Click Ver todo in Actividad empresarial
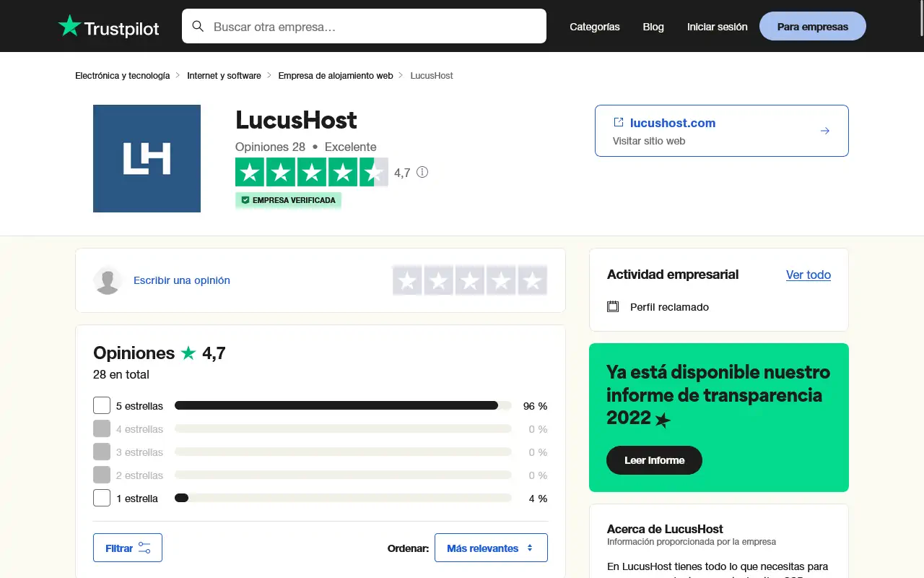The width and height of the screenshot is (924, 578). pos(808,275)
